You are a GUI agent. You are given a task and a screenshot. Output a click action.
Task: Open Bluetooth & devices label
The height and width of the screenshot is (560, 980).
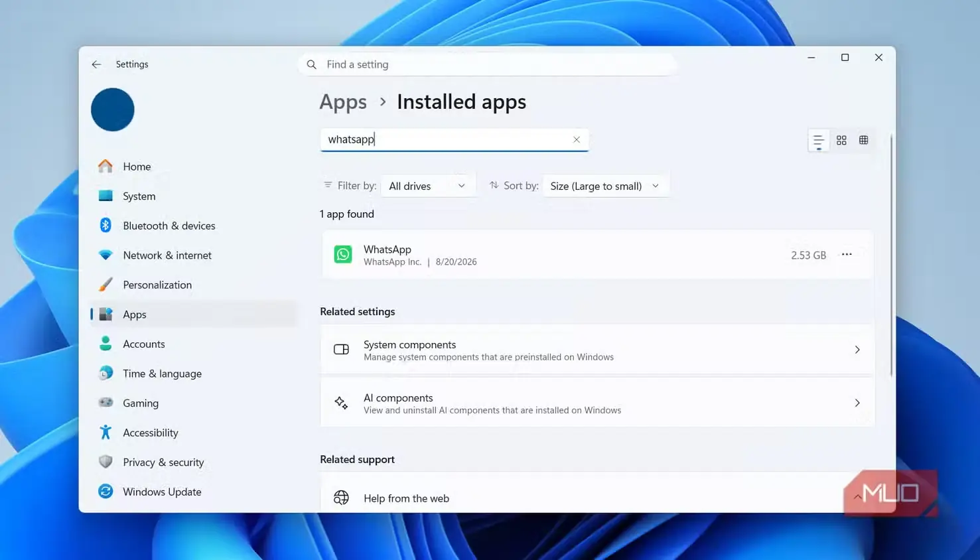point(169,226)
